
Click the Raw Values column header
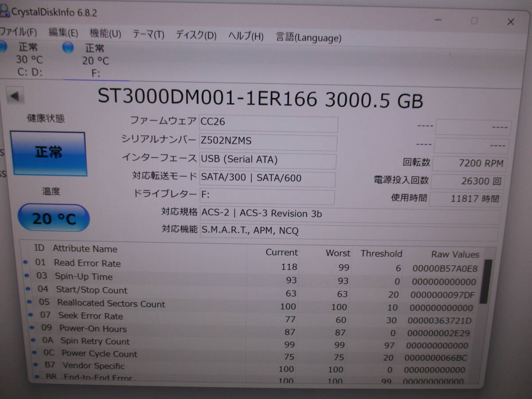455,254
